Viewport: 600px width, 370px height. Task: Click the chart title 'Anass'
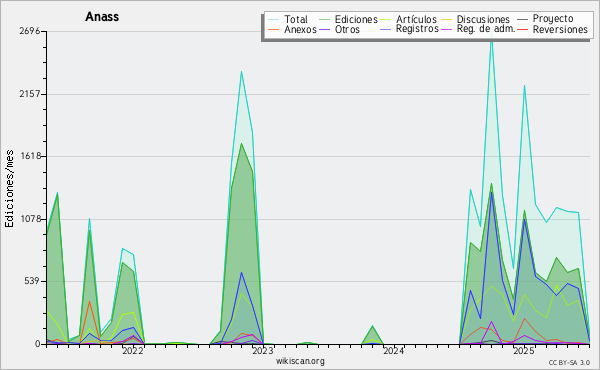tap(102, 17)
